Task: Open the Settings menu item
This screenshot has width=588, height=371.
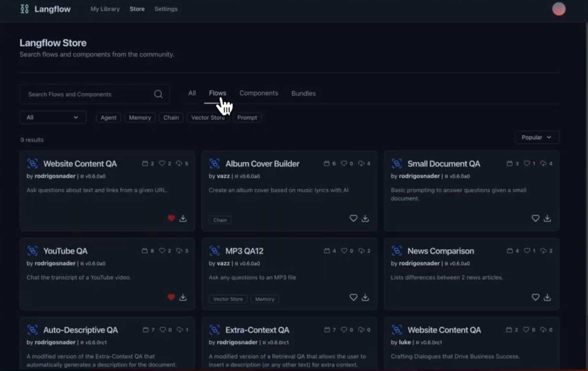Action: tap(166, 9)
